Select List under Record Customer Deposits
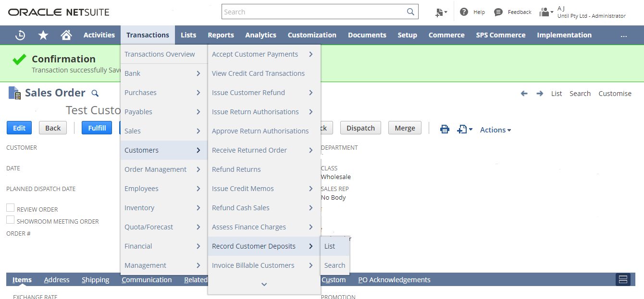644x299 pixels. tap(330, 246)
